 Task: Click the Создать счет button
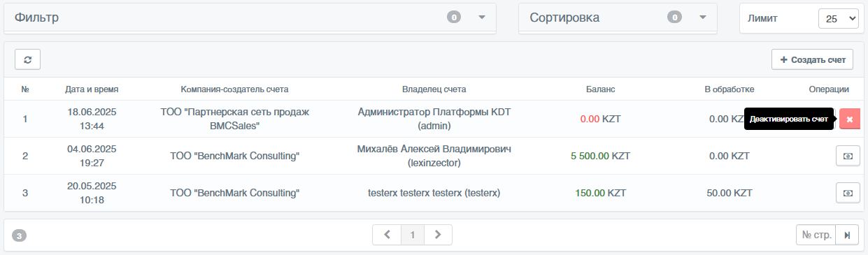[x=812, y=59]
